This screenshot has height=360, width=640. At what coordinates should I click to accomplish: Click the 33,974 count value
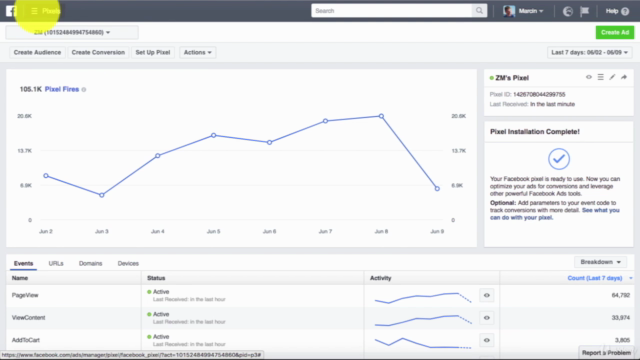pyautogui.click(x=620, y=318)
